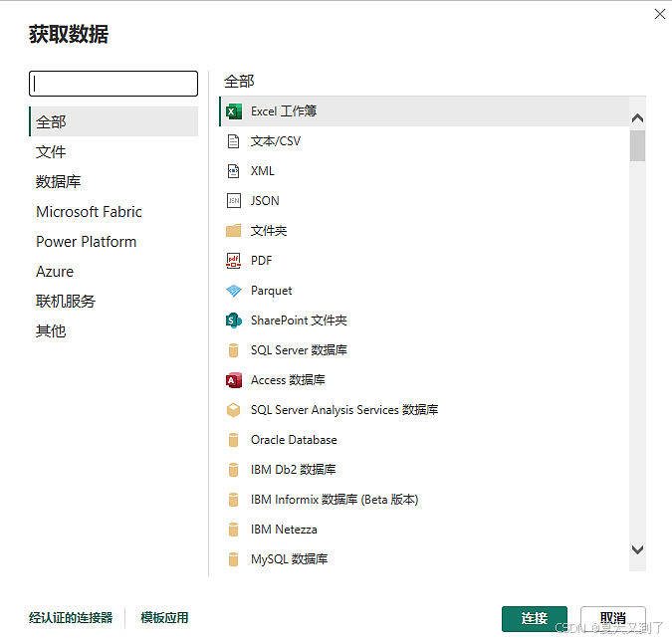Select the IBM Netezza label
The height and width of the screenshot is (642, 672).
tap(284, 530)
